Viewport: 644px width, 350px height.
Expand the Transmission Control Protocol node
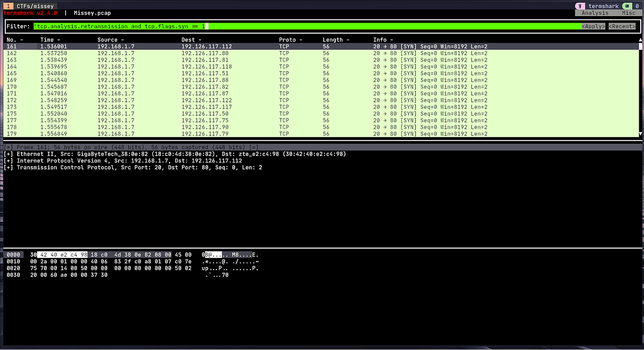point(9,168)
